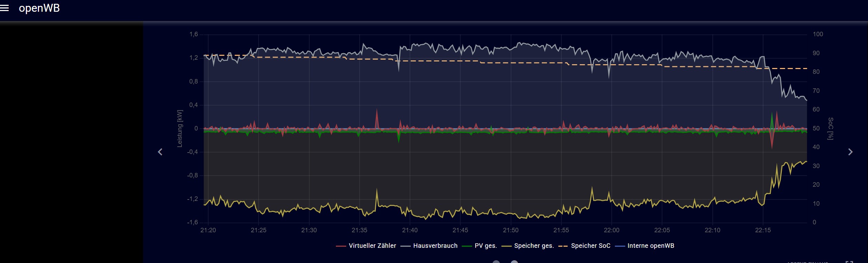Click the dashed Speicher SoC legend swatch

point(563,246)
